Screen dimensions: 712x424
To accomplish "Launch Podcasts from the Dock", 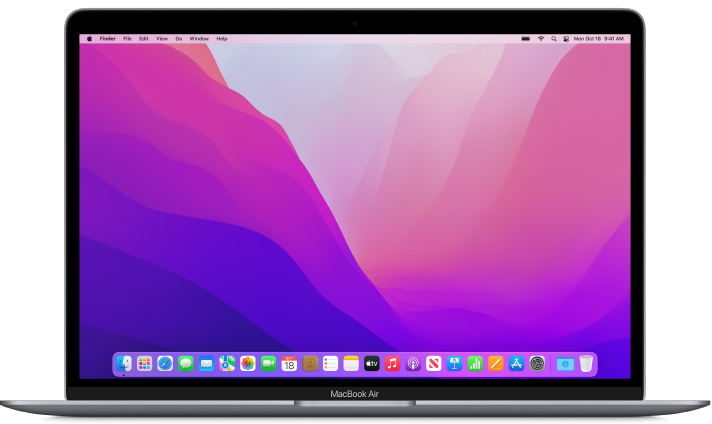I will click(x=413, y=364).
